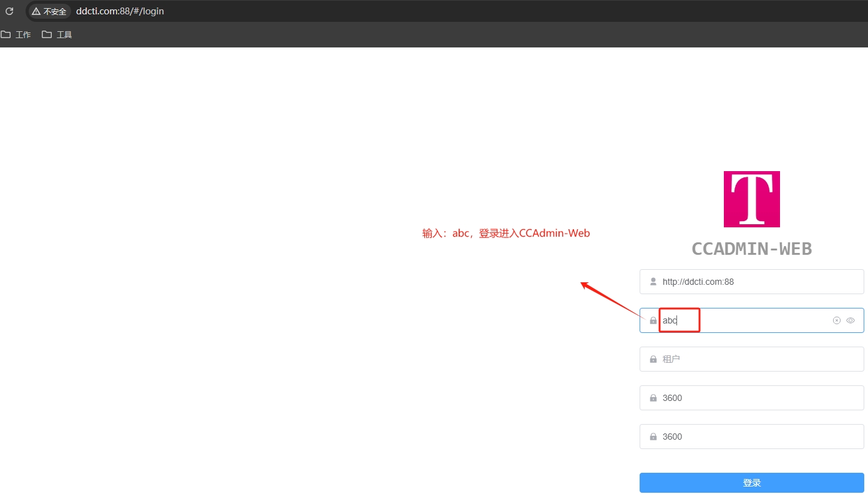
Task: Click the 不安全 warning badge
Action: (48, 11)
